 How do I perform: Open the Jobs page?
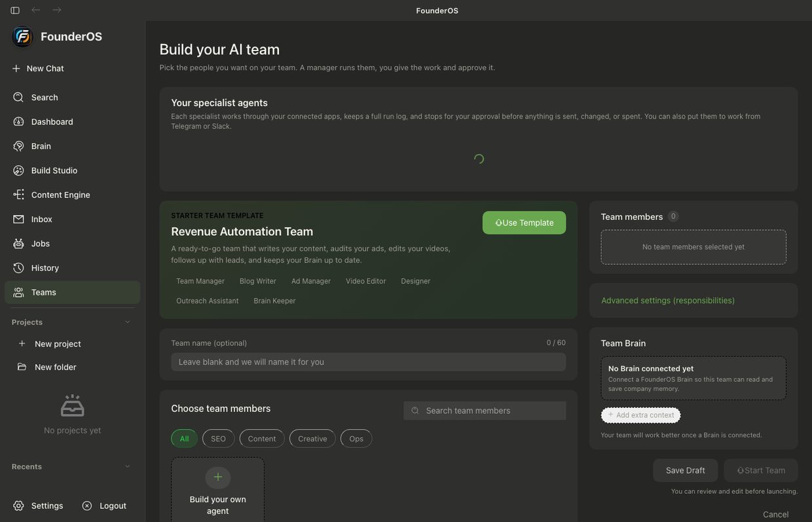72,244
